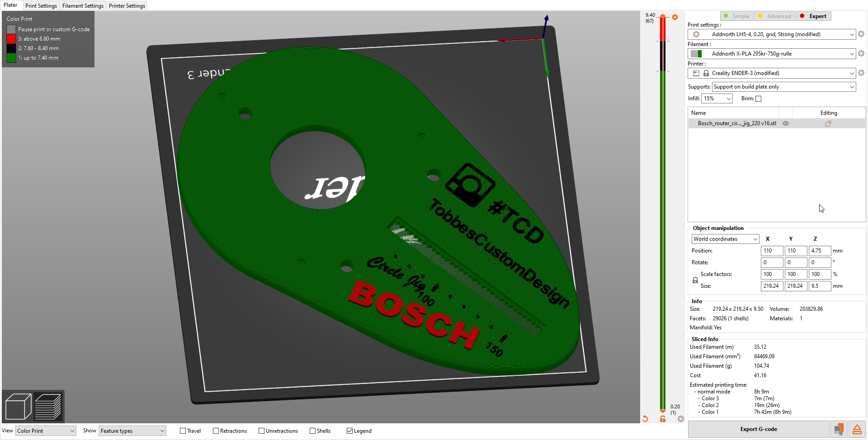This screenshot has height=440, width=868.
Task: Click the Export G-code button
Action: 759,429
